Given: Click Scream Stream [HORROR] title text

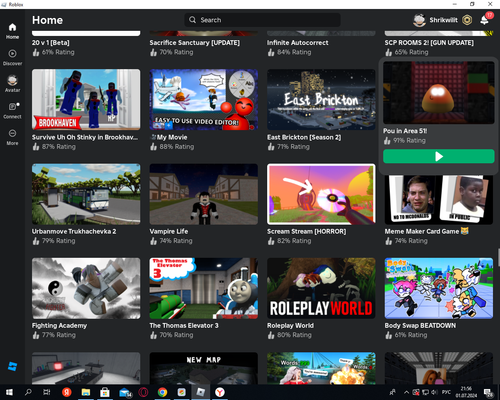Looking at the screenshot, I should click(x=307, y=231).
